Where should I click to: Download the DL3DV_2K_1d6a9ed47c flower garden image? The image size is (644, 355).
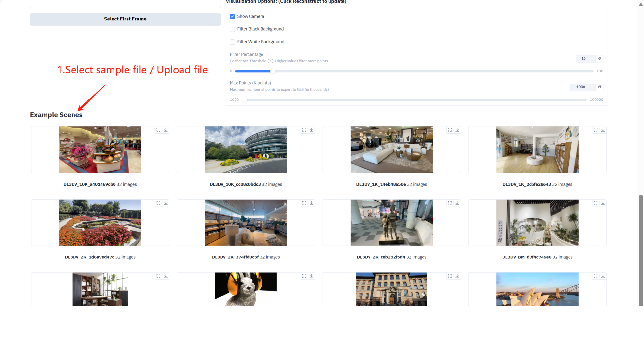pyautogui.click(x=166, y=203)
